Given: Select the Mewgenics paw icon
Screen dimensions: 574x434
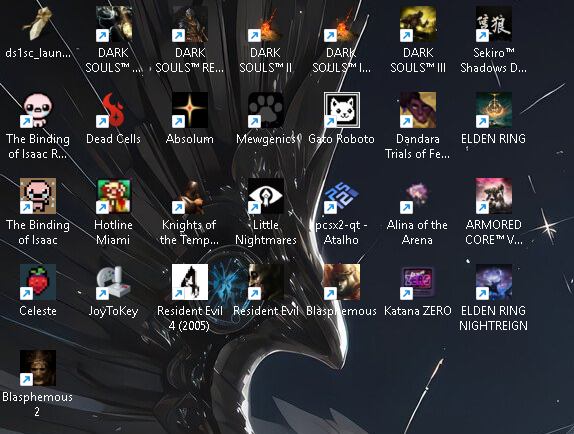Looking at the screenshot, I should click(266, 110).
